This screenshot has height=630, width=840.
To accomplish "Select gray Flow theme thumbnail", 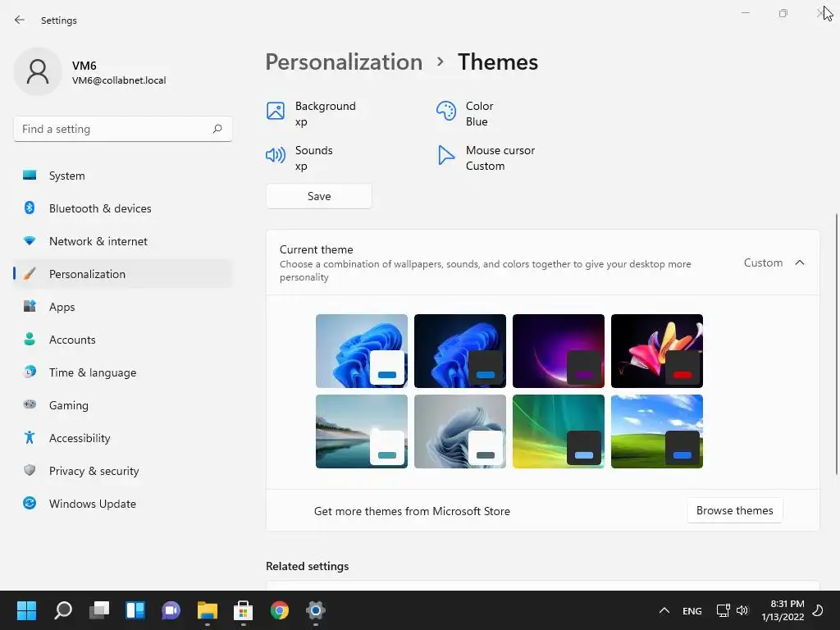I will coord(459,431).
